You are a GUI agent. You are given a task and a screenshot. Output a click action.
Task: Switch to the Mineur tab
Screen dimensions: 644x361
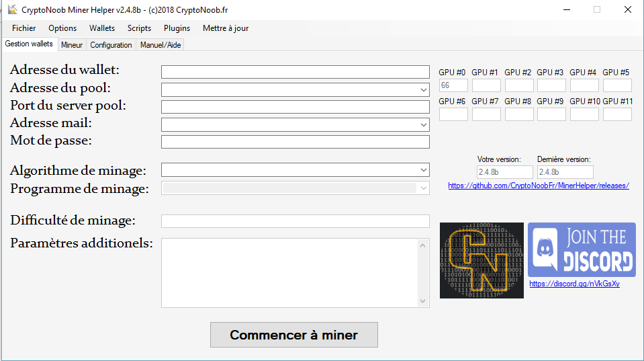[x=72, y=45]
